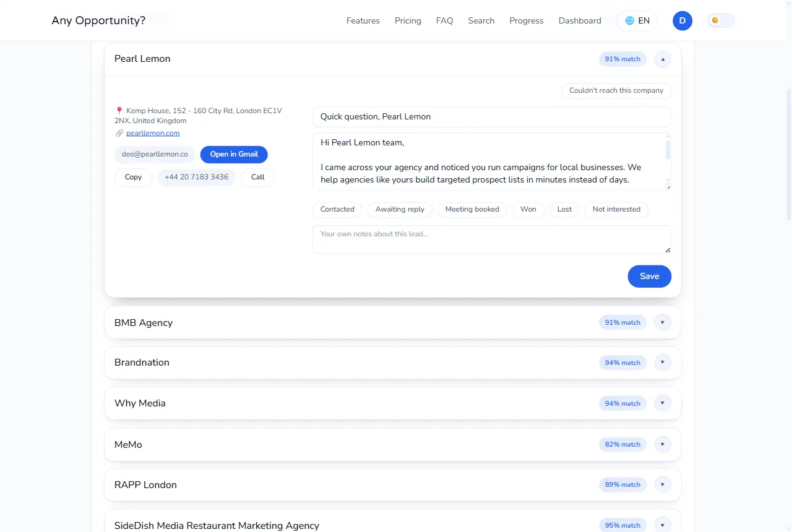Click the Pearl Lemon 91% match badge
Screen dimensions: 792x532
click(x=622, y=59)
